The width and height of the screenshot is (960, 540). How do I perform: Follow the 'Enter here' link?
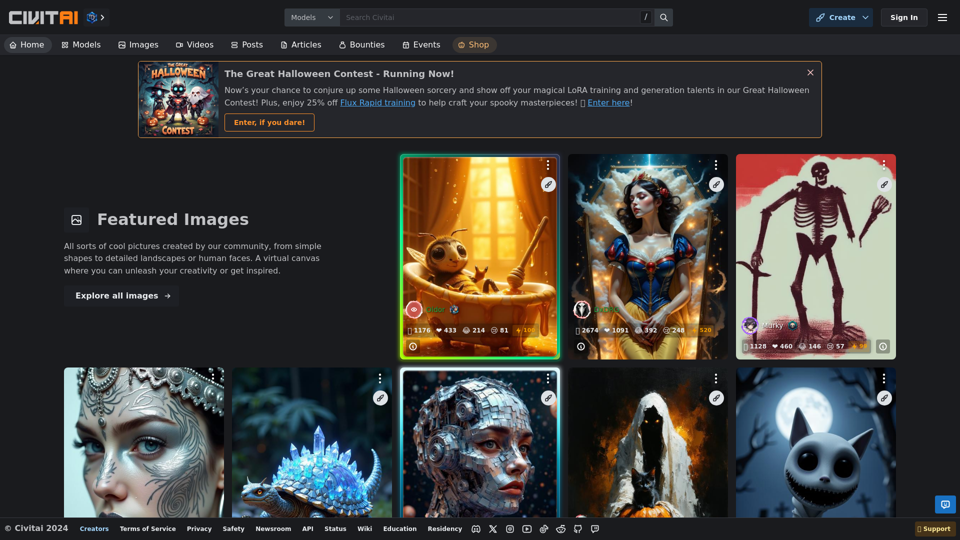[609, 103]
